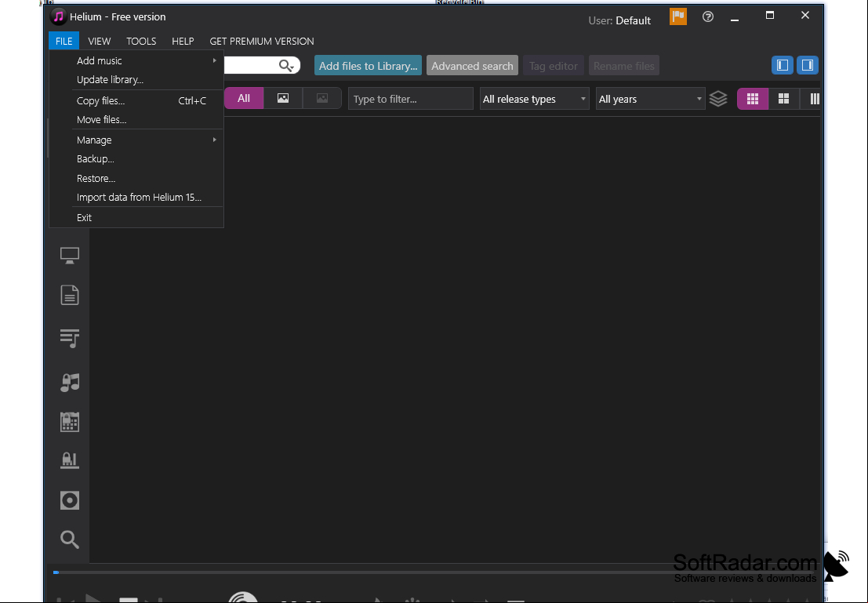Open the FILE menu
Viewport: 868px width, 603px height.
64,41
